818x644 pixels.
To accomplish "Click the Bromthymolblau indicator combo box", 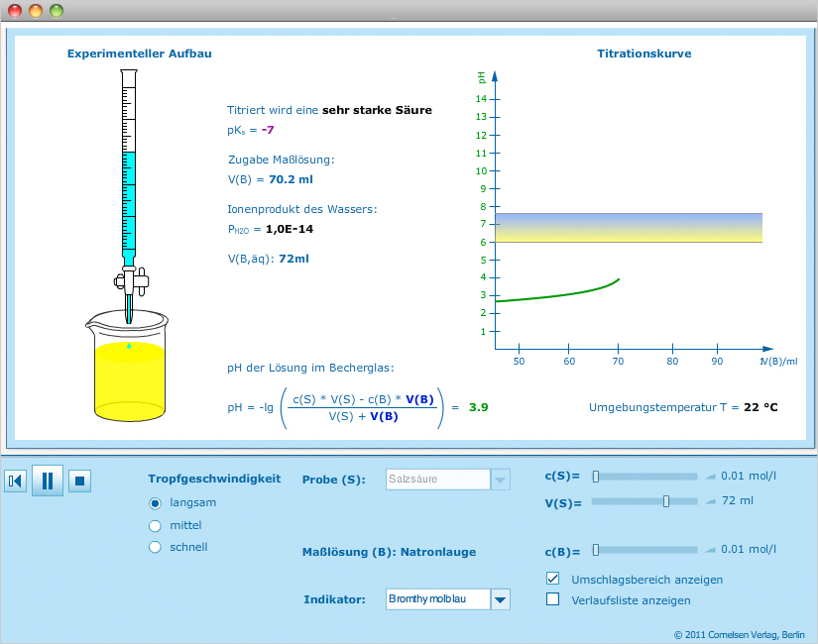I will (437, 599).
